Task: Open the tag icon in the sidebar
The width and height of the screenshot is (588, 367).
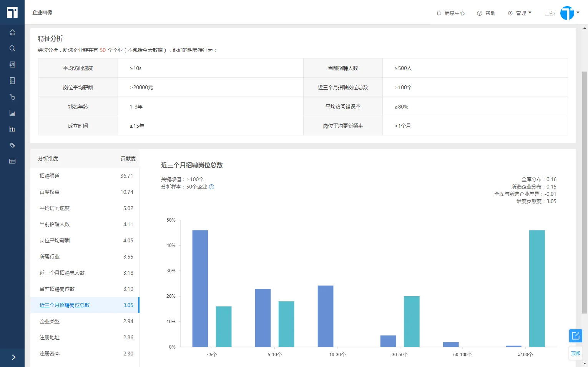Action: point(12,145)
